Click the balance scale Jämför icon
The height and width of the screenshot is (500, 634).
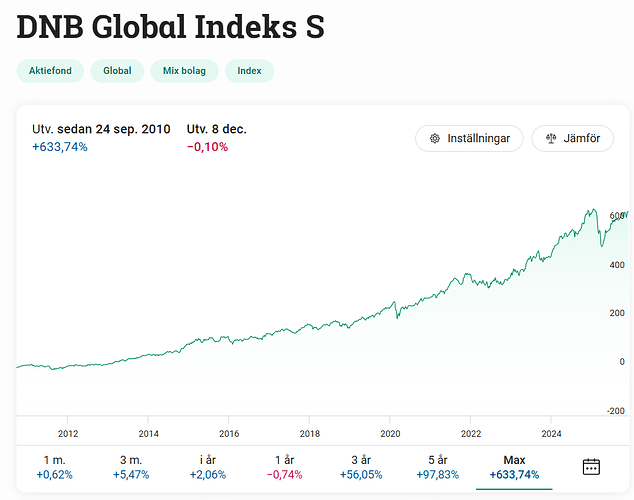click(x=551, y=139)
